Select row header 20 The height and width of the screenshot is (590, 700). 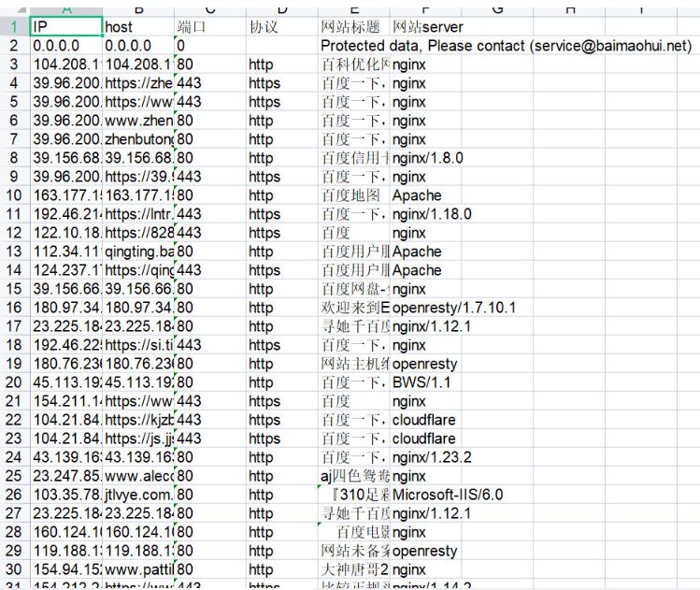click(x=14, y=382)
